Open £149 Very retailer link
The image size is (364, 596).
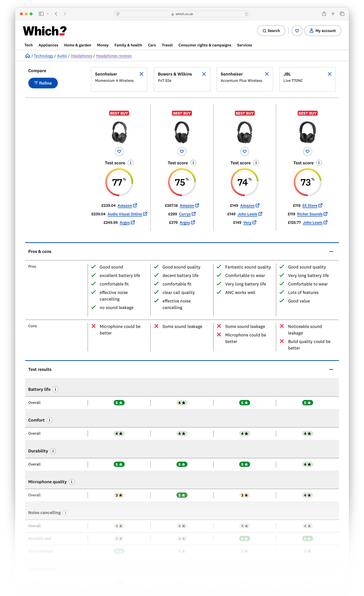tap(250, 222)
